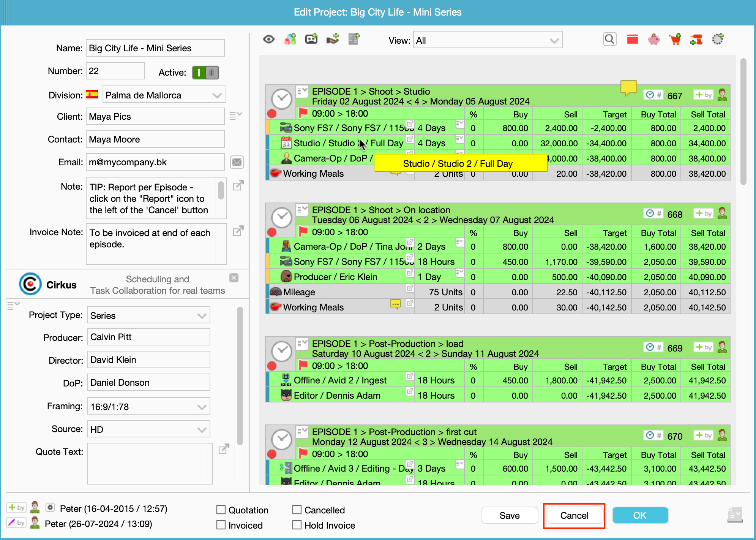Open the Project Type dropdown
The image size is (756, 540).
point(148,315)
